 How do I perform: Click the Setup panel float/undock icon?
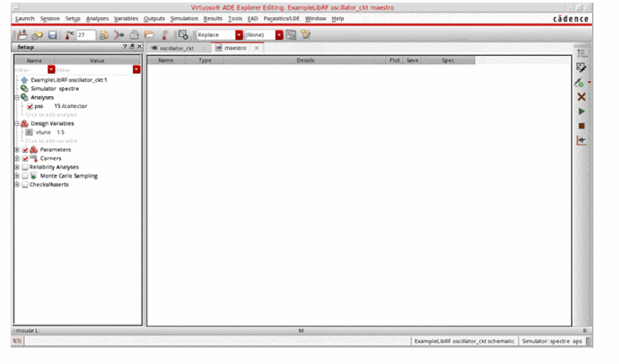(132, 47)
